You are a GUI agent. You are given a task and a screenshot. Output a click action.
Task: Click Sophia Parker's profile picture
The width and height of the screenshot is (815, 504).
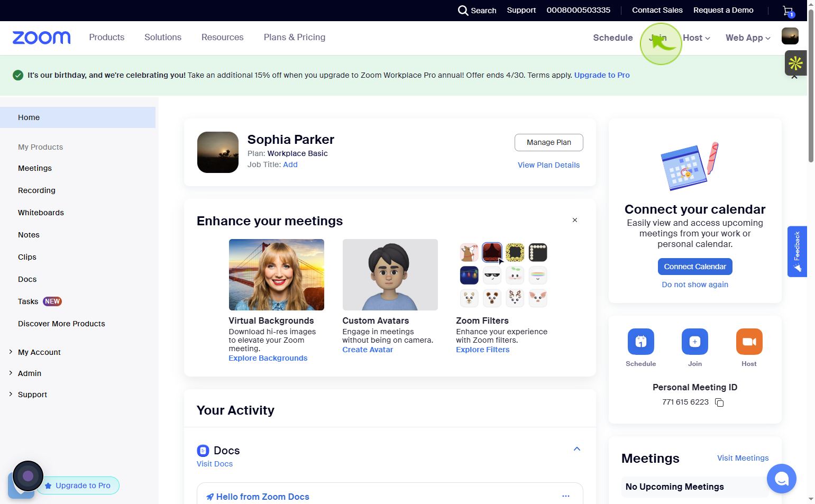point(218,152)
